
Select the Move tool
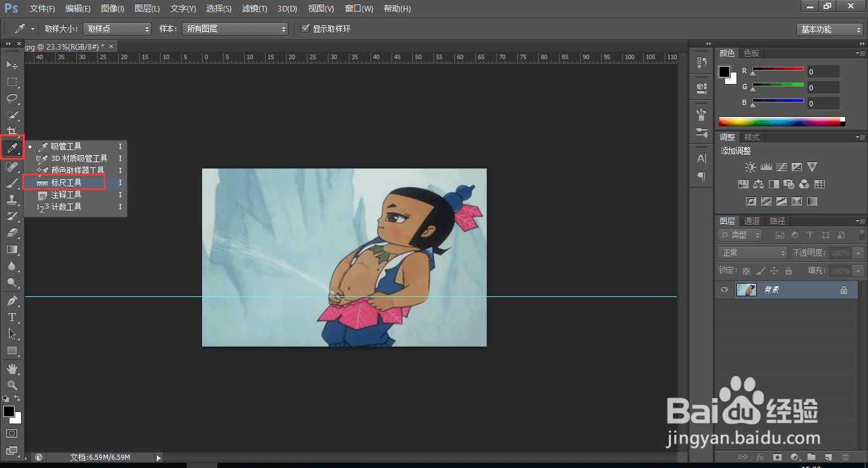pyautogui.click(x=12, y=65)
